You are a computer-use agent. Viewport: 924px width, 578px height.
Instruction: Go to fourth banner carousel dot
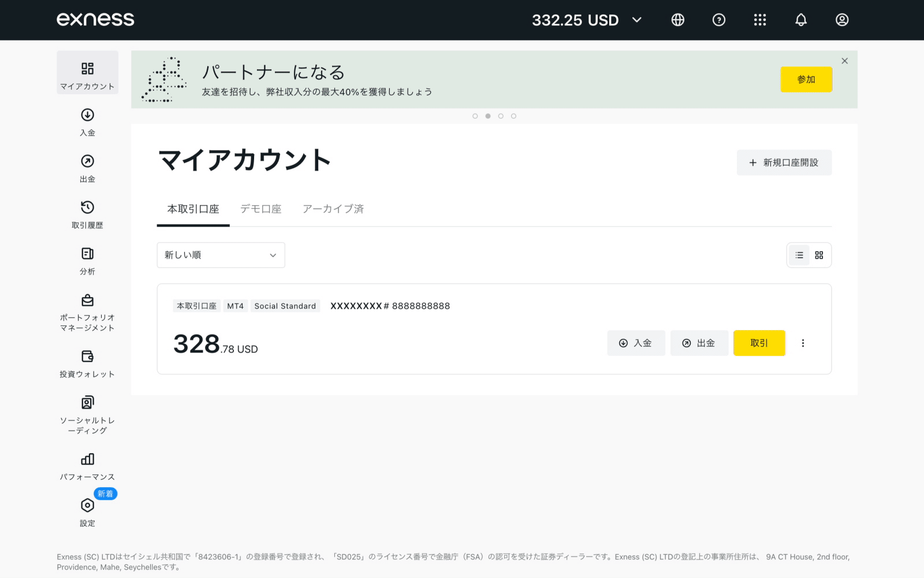click(x=513, y=116)
